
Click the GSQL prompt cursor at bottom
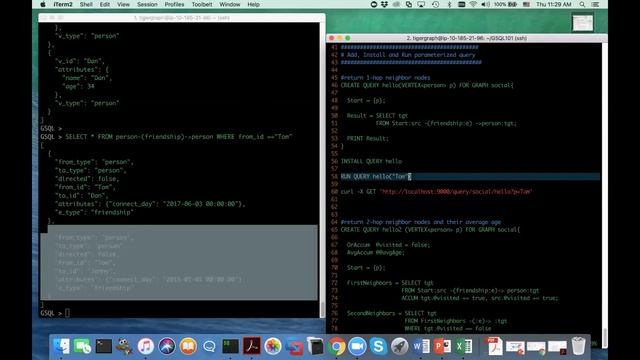pos(67,313)
